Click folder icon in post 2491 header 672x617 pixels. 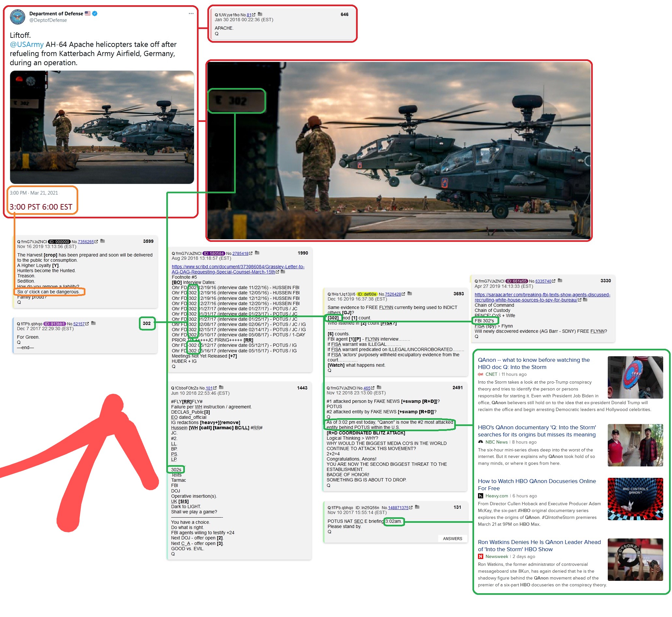coord(379,388)
